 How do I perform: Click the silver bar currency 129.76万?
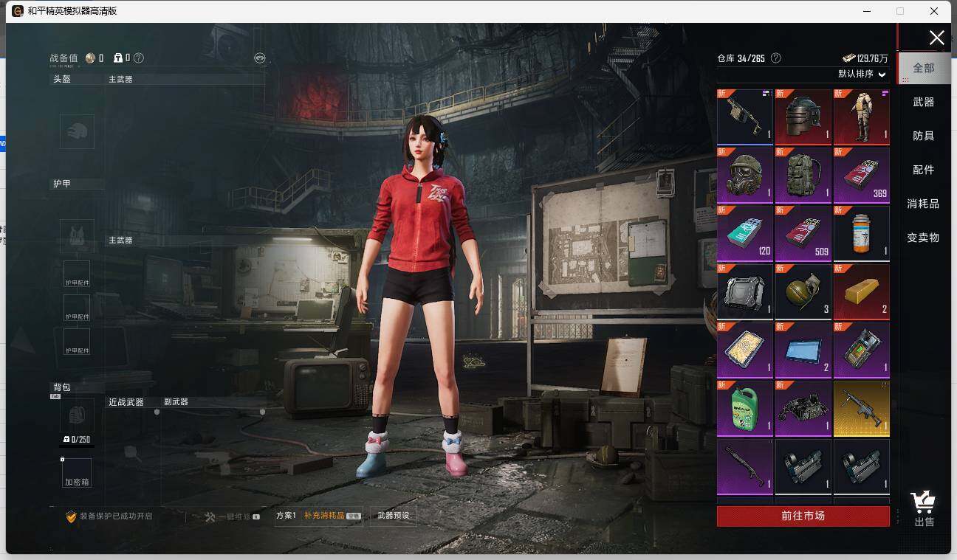pyautogui.click(x=865, y=58)
